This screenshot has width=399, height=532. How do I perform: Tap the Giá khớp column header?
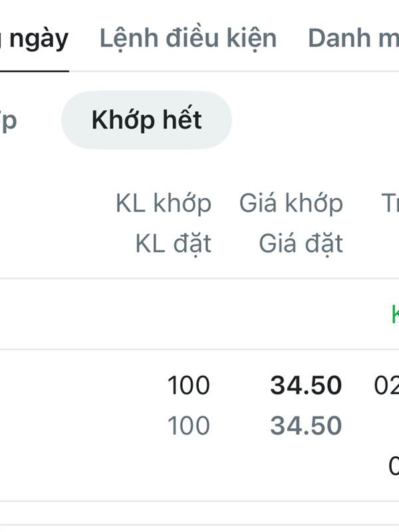pyautogui.click(x=291, y=203)
